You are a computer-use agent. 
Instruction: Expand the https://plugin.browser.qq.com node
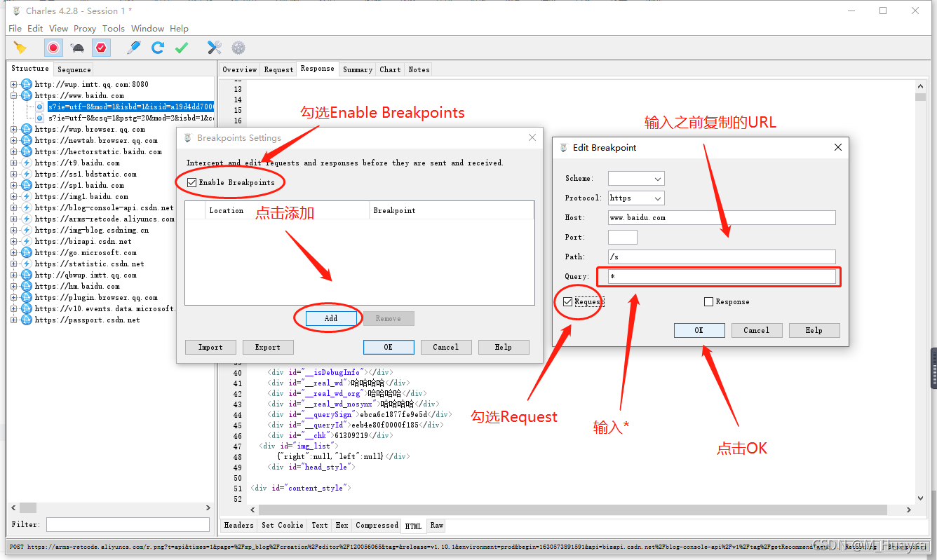pos(13,297)
